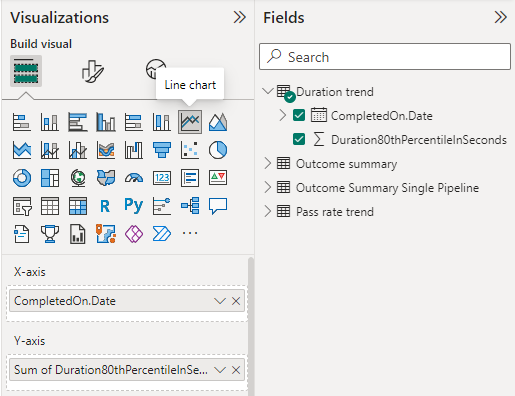Select the Ribbon chart visual
The width and height of the screenshot is (515, 396).
point(106,150)
